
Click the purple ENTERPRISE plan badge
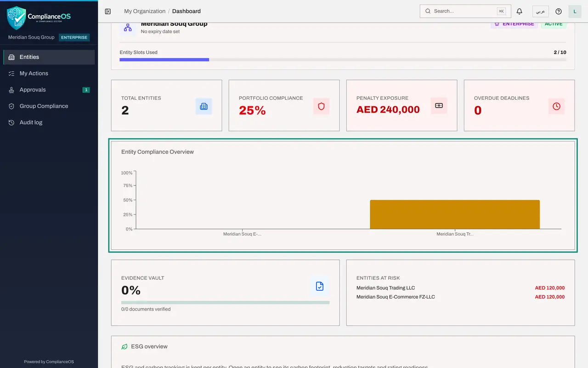point(514,24)
